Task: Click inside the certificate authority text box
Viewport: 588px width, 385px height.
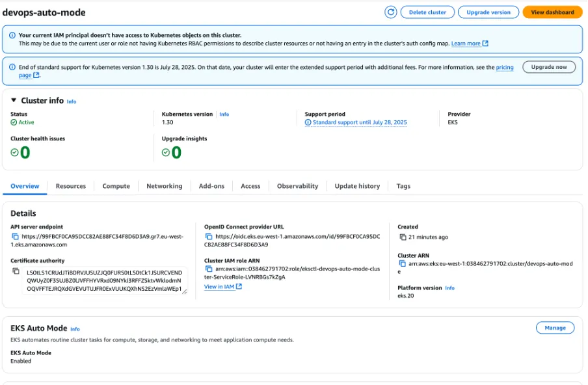Action: pos(104,280)
